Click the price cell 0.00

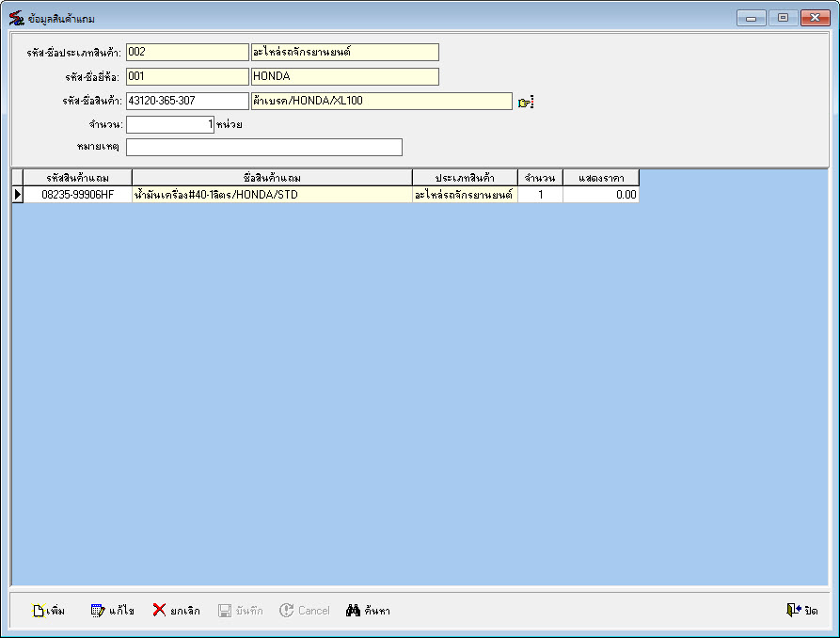pyautogui.click(x=601, y=195)
